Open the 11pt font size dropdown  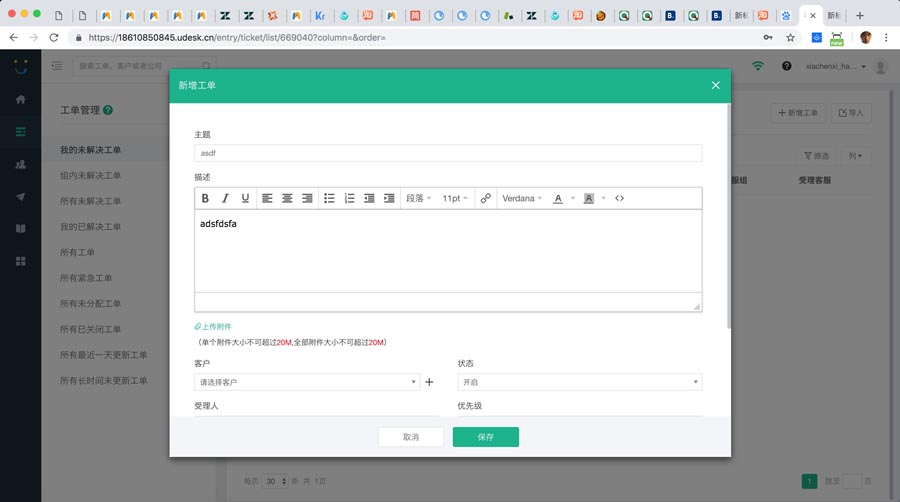[x=455, y=198]
